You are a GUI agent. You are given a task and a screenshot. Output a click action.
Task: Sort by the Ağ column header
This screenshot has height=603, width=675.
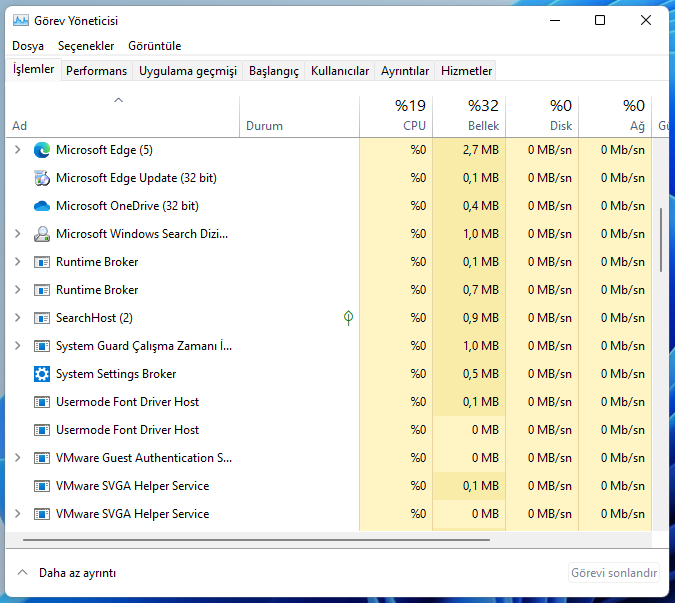[616, 116]
